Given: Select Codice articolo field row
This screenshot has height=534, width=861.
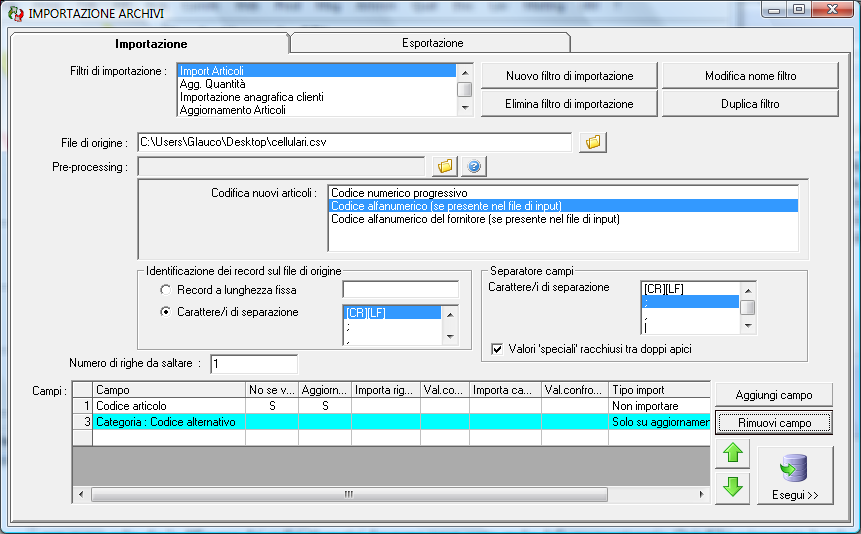Looking at the screenshot, I should [x=169, y=405].
